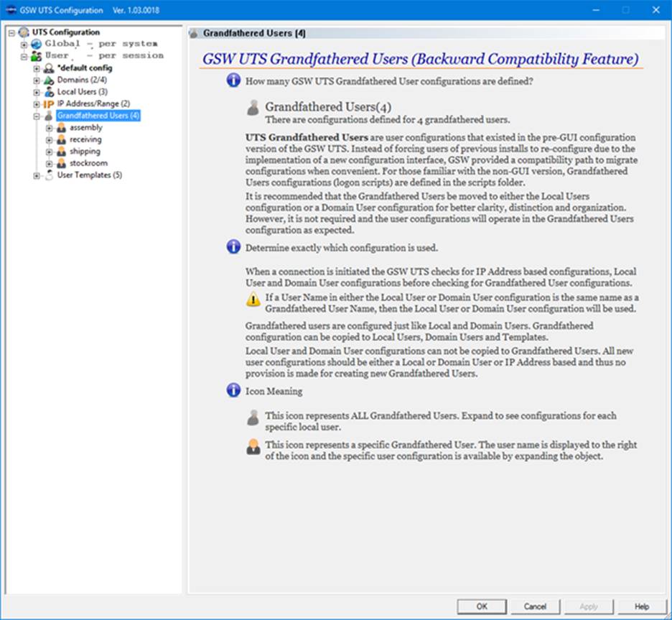
Task: Click the 'GSW UTS Grandfathered Users' page title
Action: point(421,59)
